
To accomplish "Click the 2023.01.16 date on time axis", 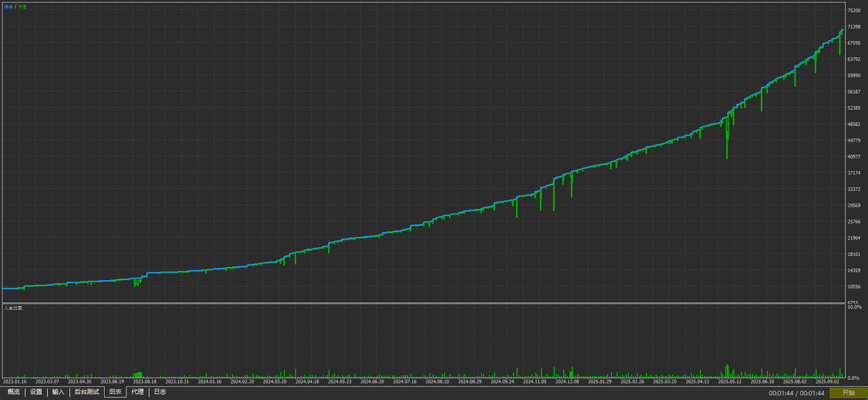I will (15, 382).
